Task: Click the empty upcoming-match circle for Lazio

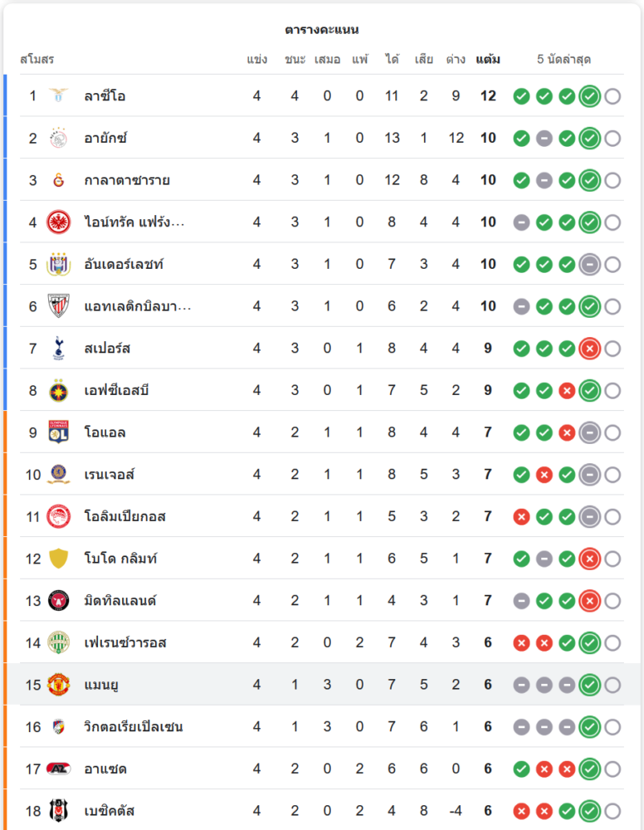Action: click(612, 96)
